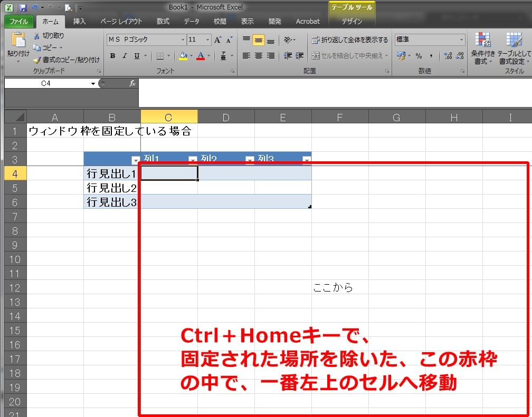Apply Percent Style from the 数値 group
Screen dimensions: 532x417
coord(420,54)
